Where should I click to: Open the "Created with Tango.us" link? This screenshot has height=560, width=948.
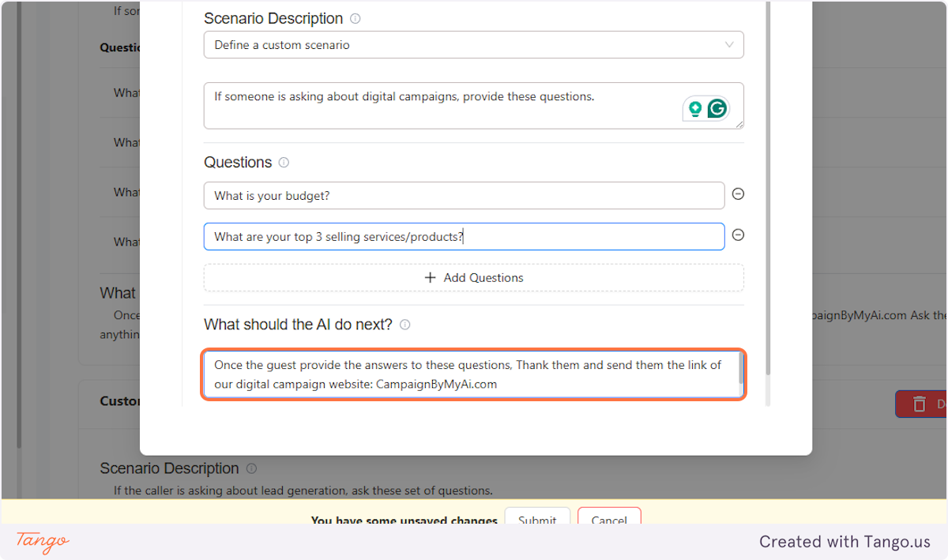pos(844,542)
